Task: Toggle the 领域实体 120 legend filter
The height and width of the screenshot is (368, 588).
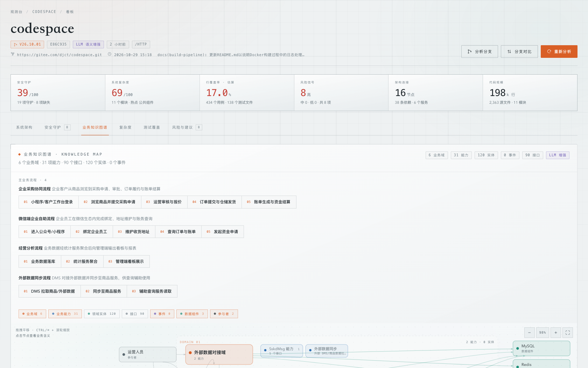Action: (102, 314)
